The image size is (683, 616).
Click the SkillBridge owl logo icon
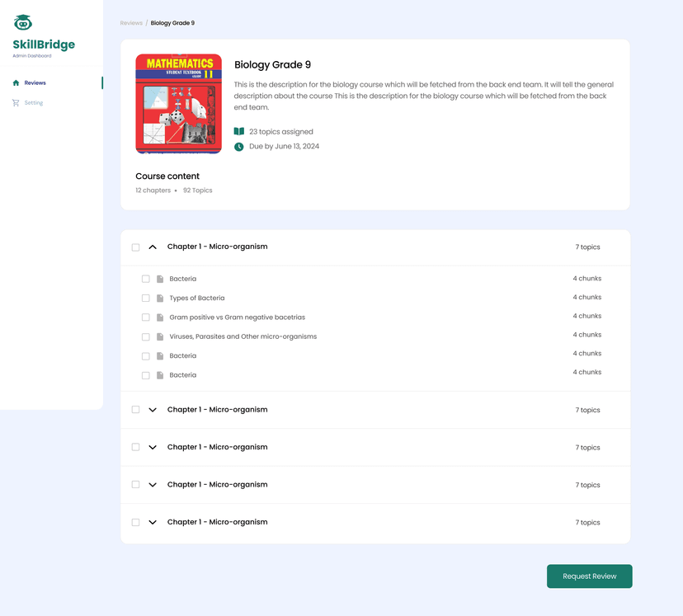[22, 22]
